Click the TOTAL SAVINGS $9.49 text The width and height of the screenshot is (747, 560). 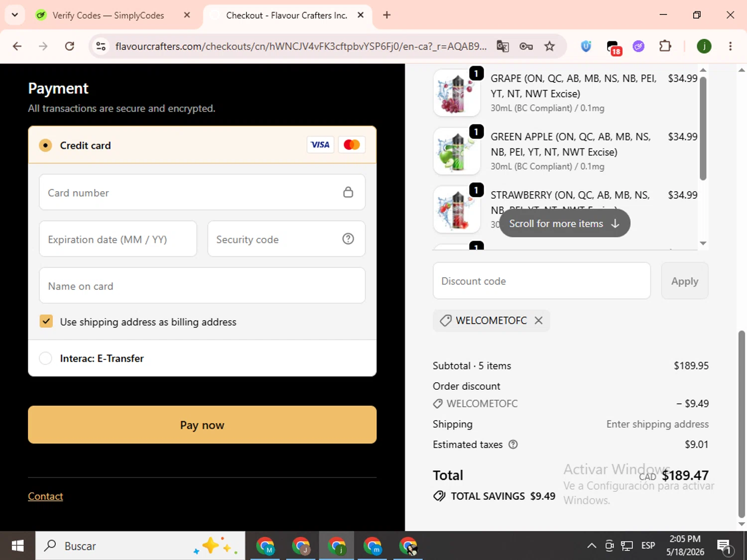coord(503,496)
